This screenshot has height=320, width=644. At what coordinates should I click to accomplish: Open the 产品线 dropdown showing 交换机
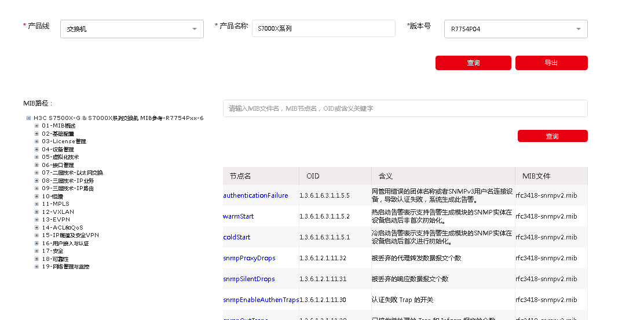point(132,29)
